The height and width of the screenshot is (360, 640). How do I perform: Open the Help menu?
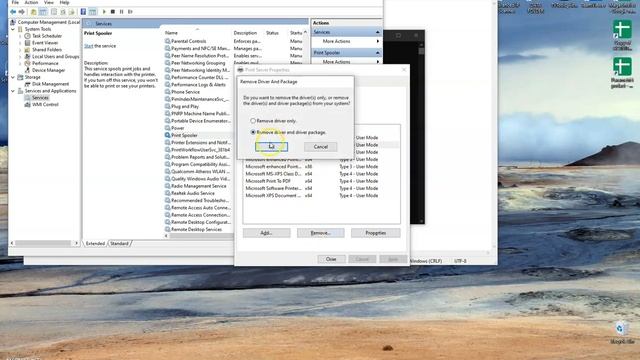click(x=64, y=2)
